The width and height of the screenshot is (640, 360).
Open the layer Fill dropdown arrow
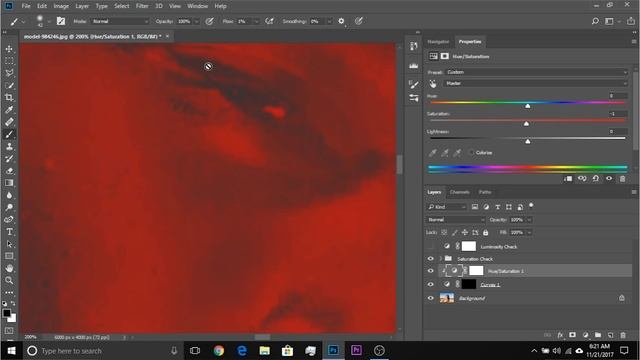(x=529, y=233)
